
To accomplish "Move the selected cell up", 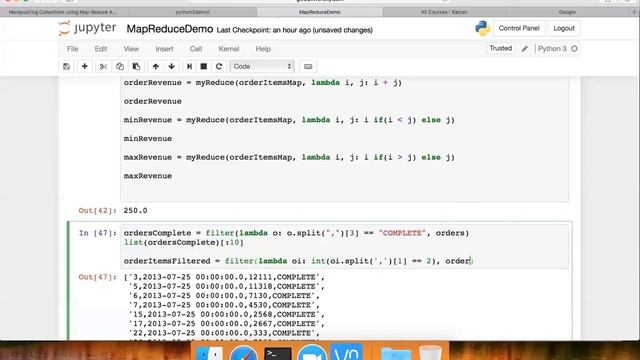I will [x=156, y=67].
